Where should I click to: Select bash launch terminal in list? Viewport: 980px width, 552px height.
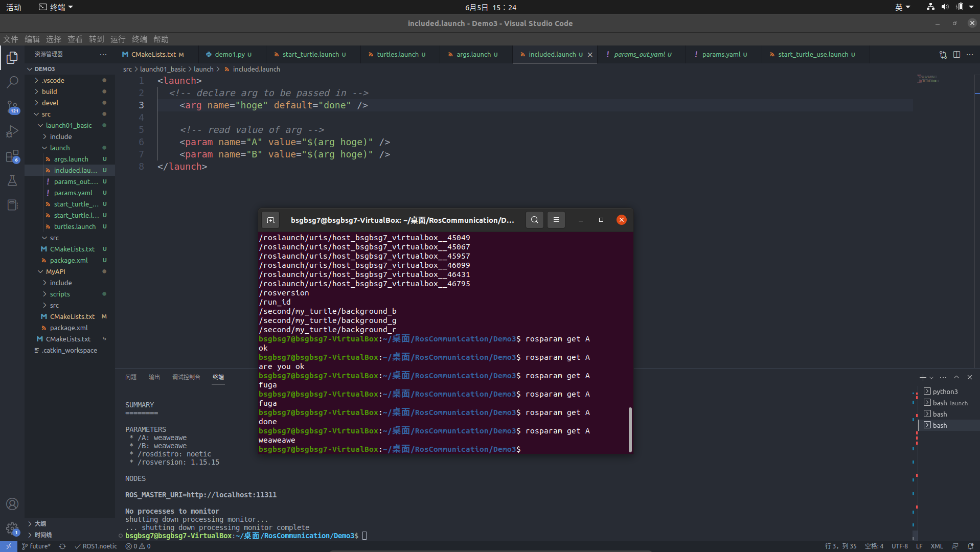[949, 403]
